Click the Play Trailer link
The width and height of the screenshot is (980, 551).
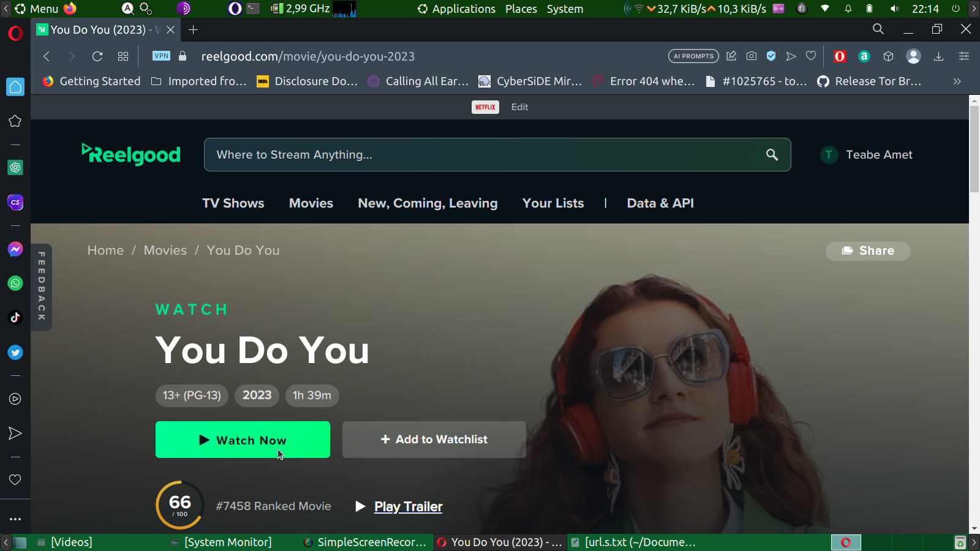(409, 507)
